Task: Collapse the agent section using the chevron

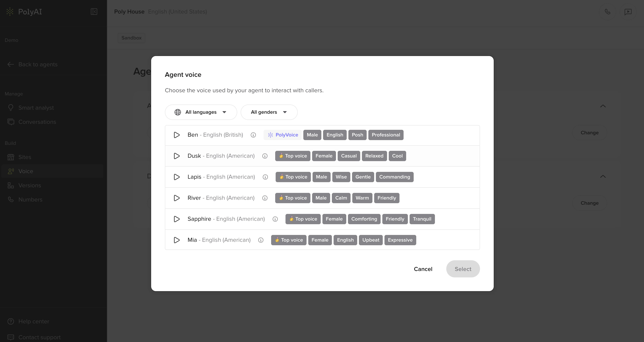Action: [603, 106]
